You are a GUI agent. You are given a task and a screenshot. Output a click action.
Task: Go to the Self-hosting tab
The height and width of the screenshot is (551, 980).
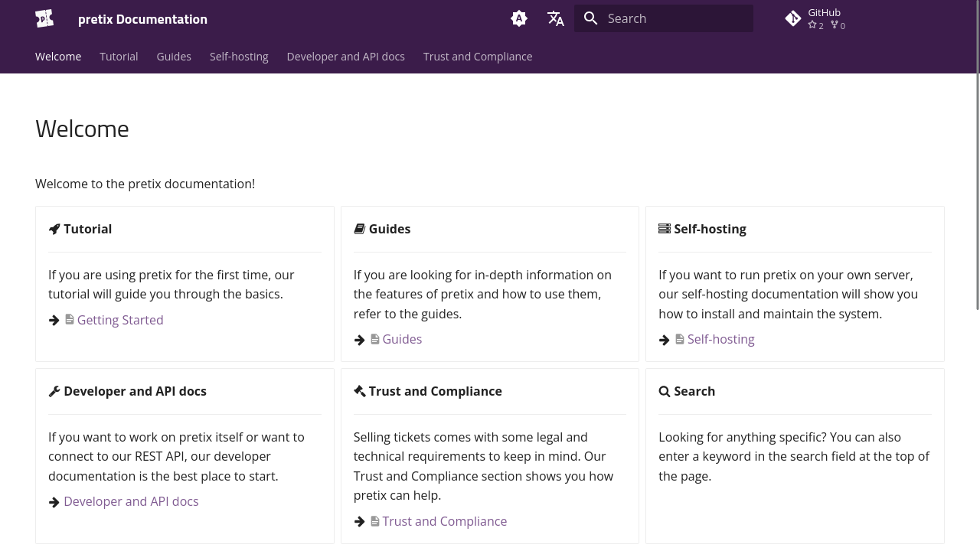click(x=239, y=57)
